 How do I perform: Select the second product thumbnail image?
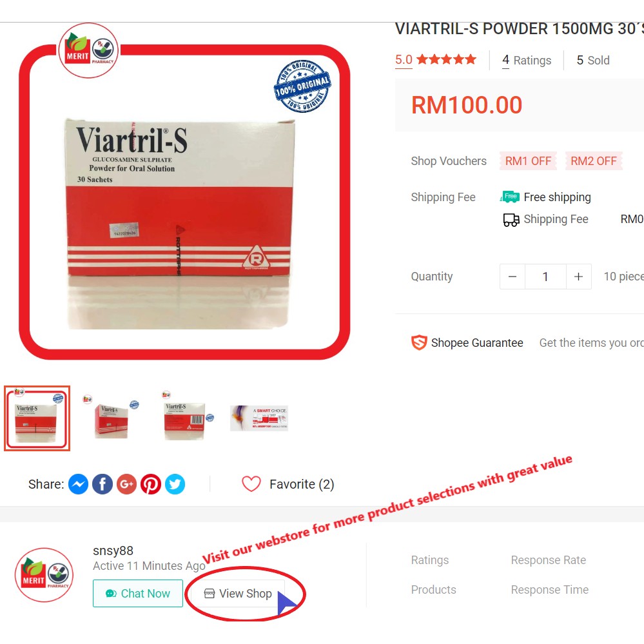pyautogui.click(x=111, y=418)
